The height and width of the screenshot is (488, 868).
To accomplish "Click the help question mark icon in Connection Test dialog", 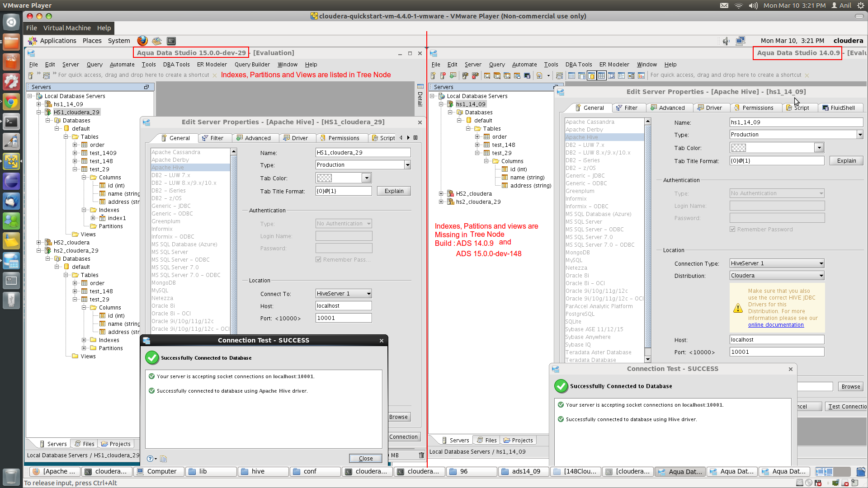I will tap(150, 459).
